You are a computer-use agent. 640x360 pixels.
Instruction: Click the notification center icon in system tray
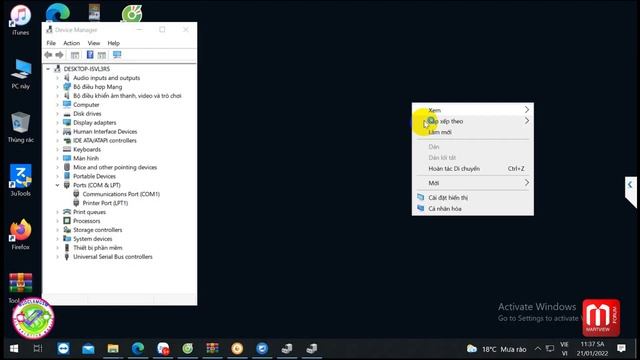pos(621,349)
